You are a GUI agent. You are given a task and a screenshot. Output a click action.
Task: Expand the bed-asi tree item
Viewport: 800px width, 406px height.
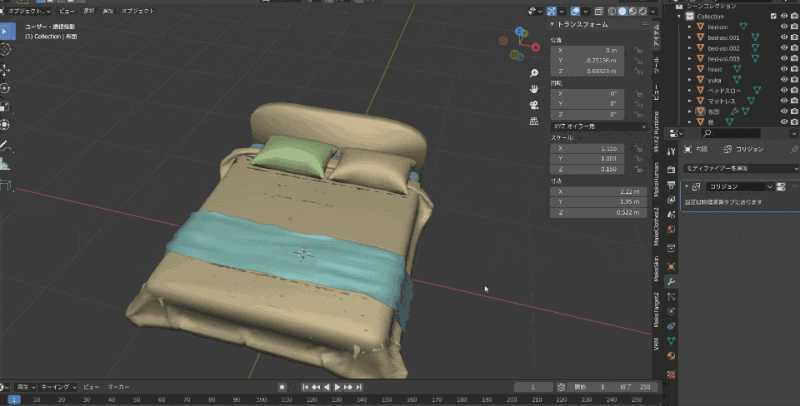point(690,27)
